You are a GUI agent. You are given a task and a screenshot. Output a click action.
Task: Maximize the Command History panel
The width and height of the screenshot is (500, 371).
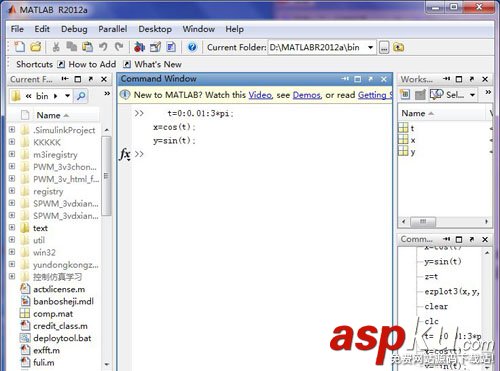coord(459,239)
